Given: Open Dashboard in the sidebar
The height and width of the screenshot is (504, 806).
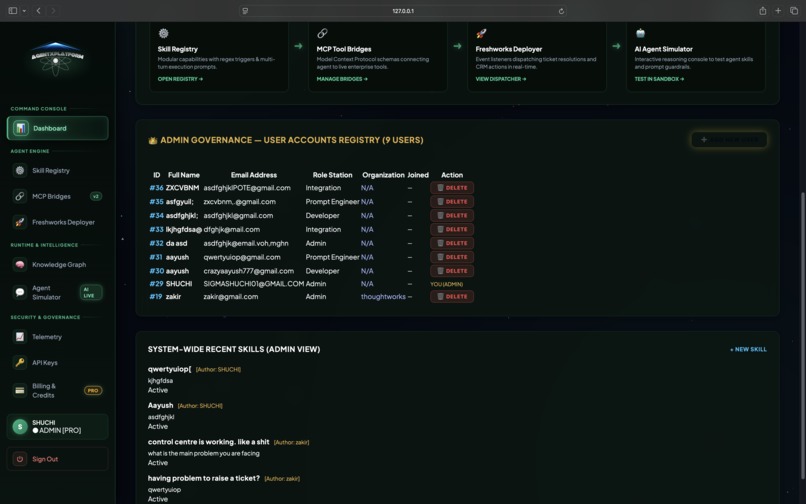Looking at the screenshot, I should click(x=58, y=128).
